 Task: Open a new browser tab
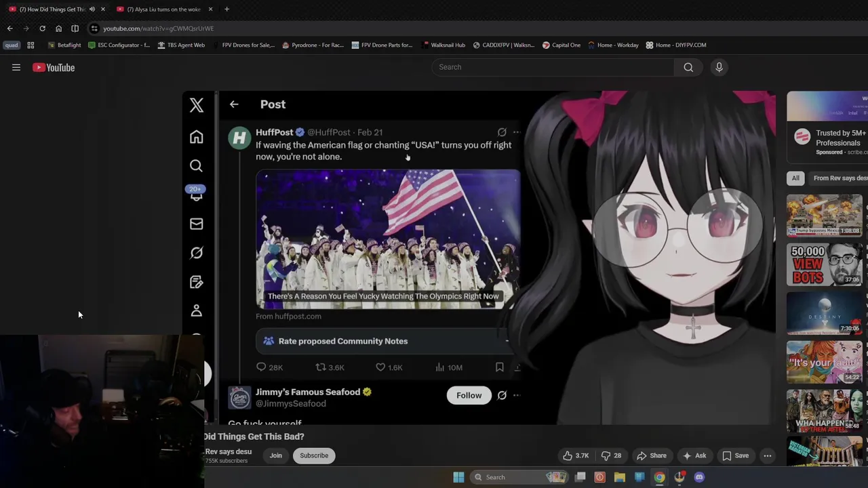[226, 9]
